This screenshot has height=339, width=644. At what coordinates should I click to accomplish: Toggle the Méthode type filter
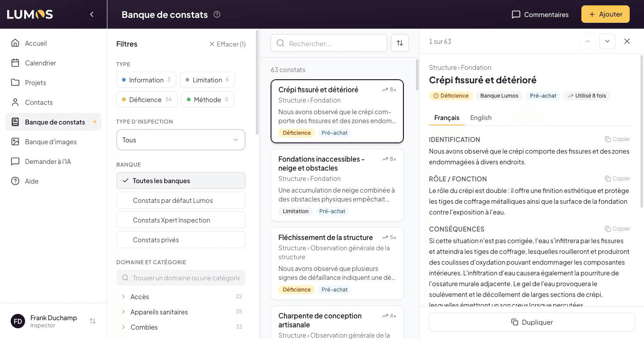coord(207,99)
